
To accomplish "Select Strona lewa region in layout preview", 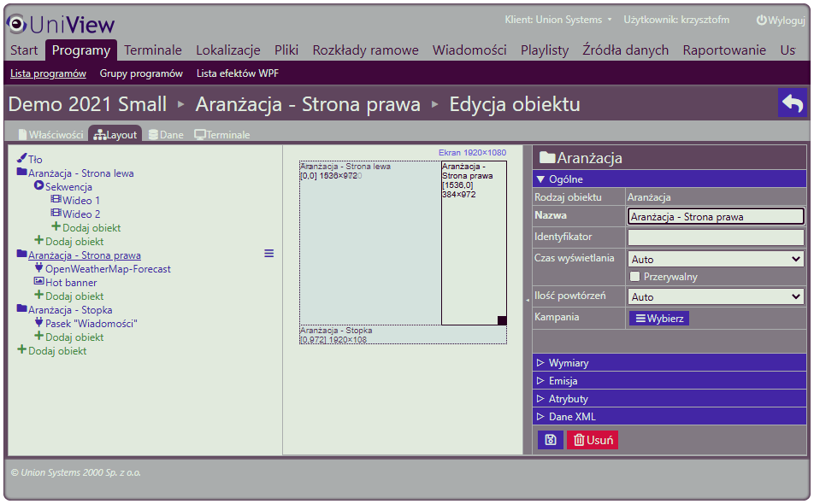I will pyautogui.click(x=370, y=243).
